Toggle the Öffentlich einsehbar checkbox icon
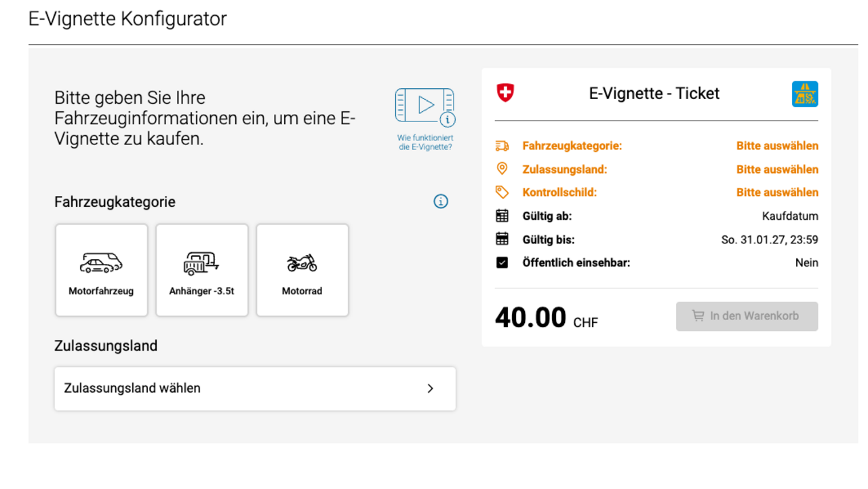This screenshot has width=868, height=489. pos(502,262)
